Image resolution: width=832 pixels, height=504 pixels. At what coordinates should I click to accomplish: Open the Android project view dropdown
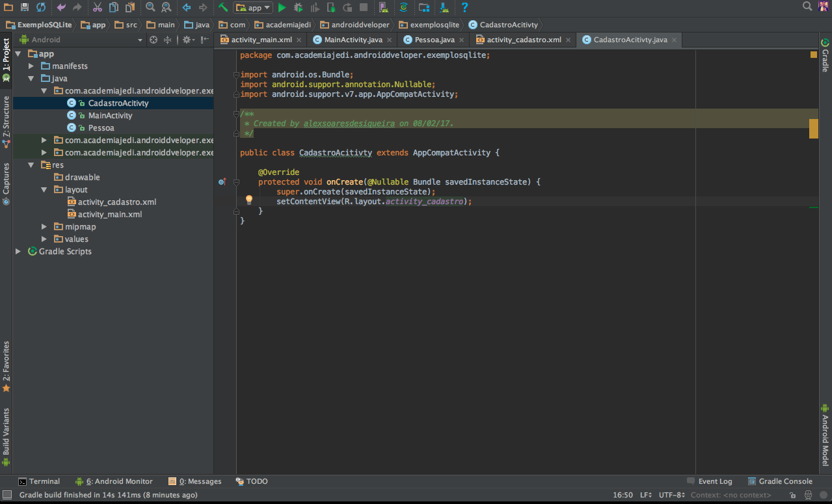click(x=81, y=40)
